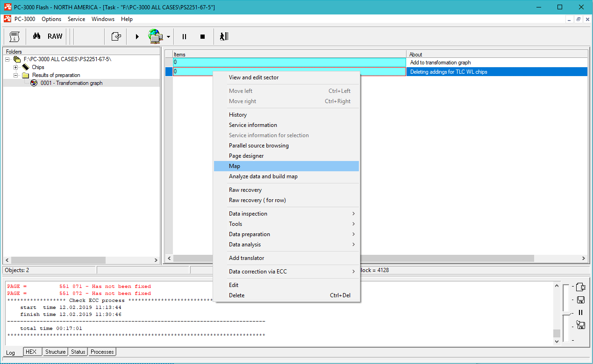Expand the Chips tree node
593x364 pixels.
tap(16, 67)
